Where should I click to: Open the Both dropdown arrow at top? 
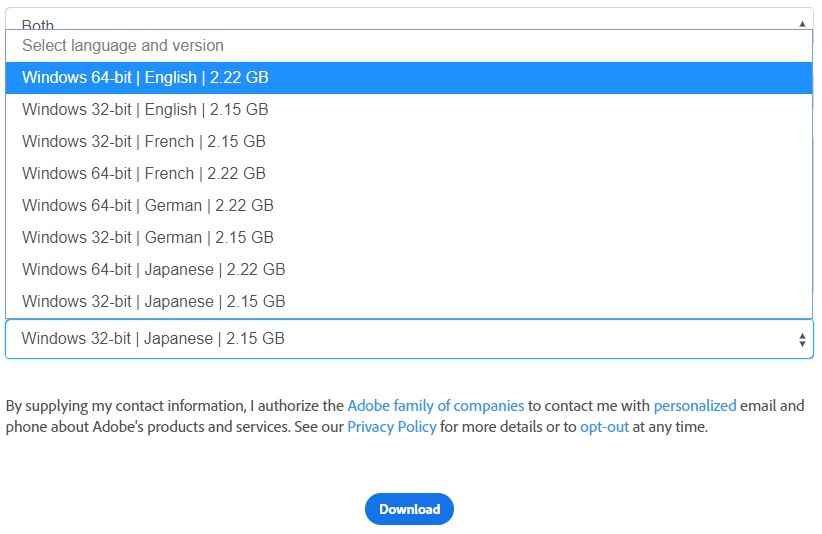point(802,24)
